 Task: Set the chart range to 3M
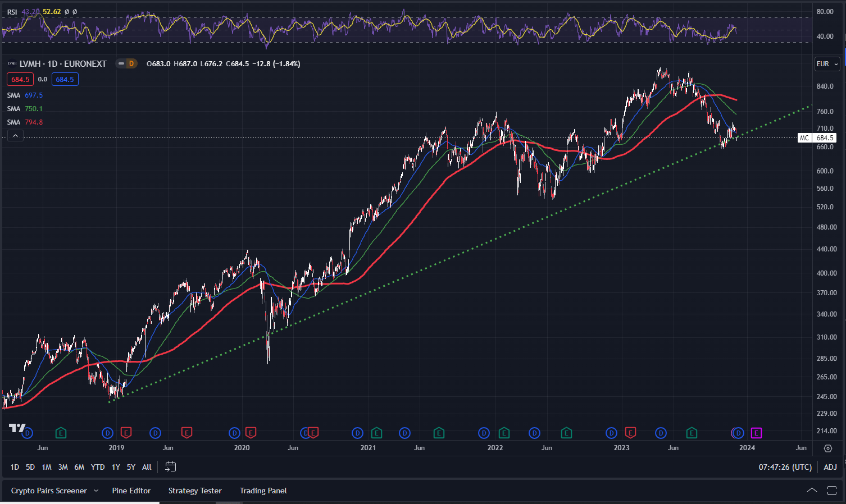pyautogui.click(x=63, y=467)
